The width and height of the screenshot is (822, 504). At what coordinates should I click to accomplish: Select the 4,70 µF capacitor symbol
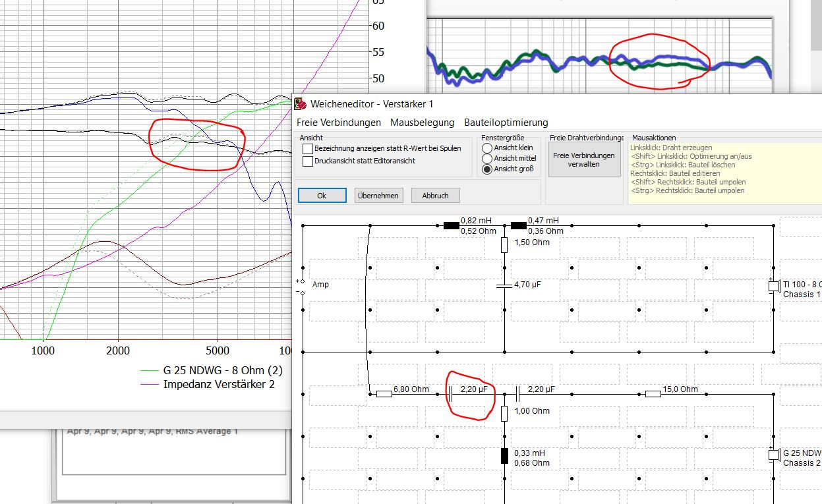(504, 285)
